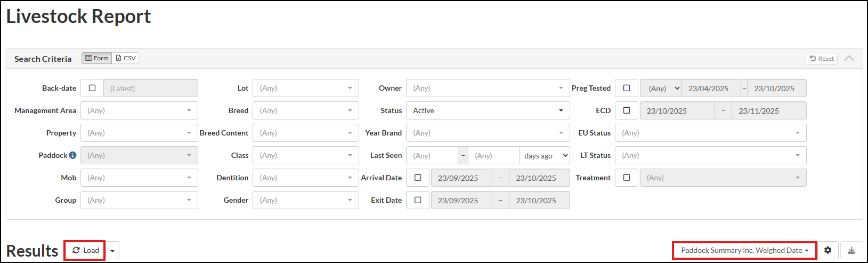This screenshot has height=263, width=868.
Task: Expand the Management Area dropdown
Action: (x=139, y=110)
